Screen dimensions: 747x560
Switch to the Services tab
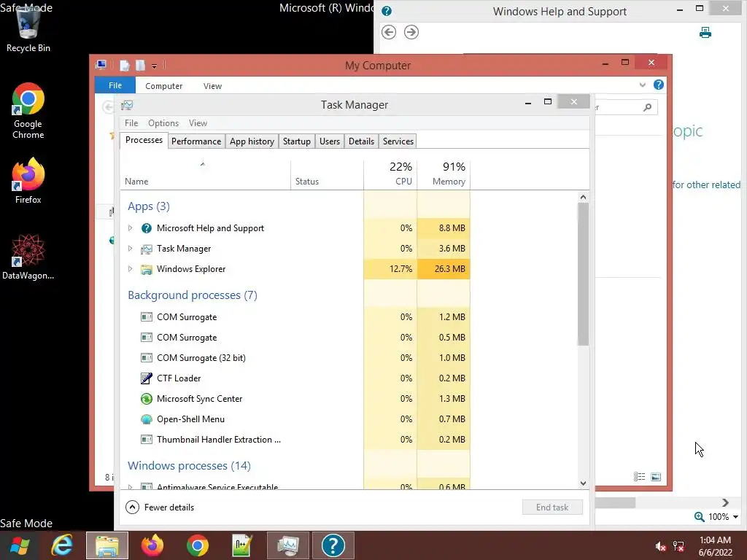(x=398, y=141)
